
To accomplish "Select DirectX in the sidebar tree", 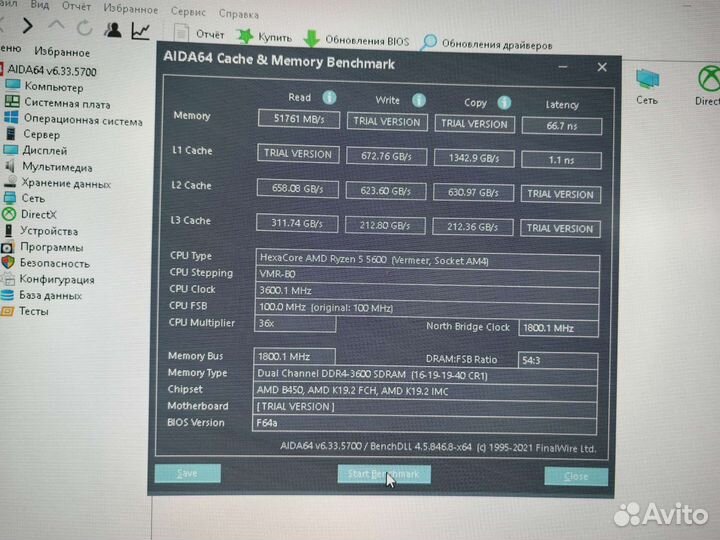I will click(x=29, y=214).
